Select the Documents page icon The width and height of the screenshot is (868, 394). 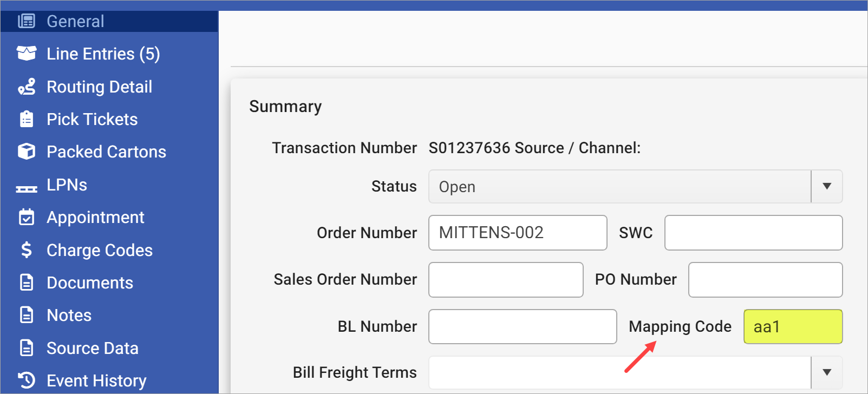(26, 282)
